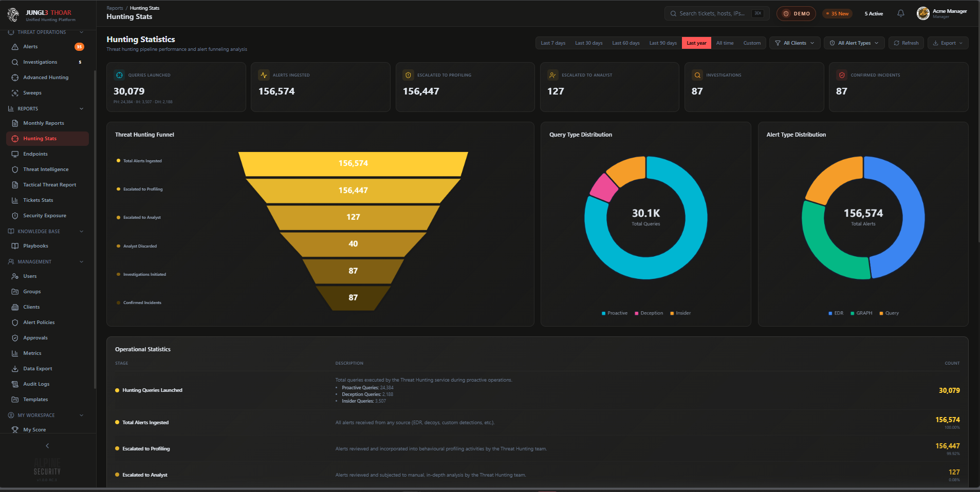
Task: Click the Alerts triangle icon in sidebar
Action: tap(15, 47)
